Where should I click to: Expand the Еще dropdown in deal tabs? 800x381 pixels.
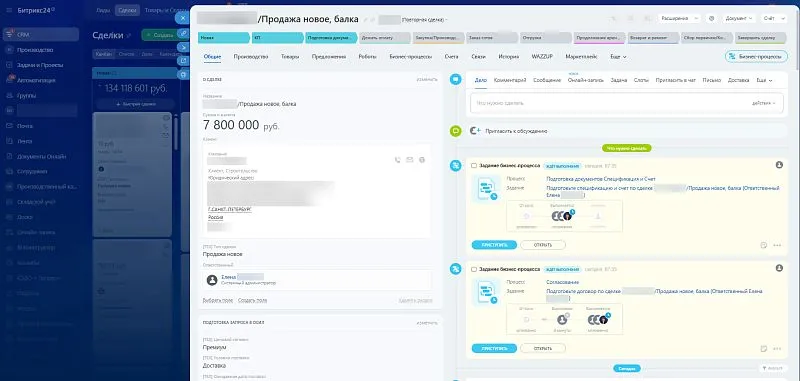coord(618,57)
